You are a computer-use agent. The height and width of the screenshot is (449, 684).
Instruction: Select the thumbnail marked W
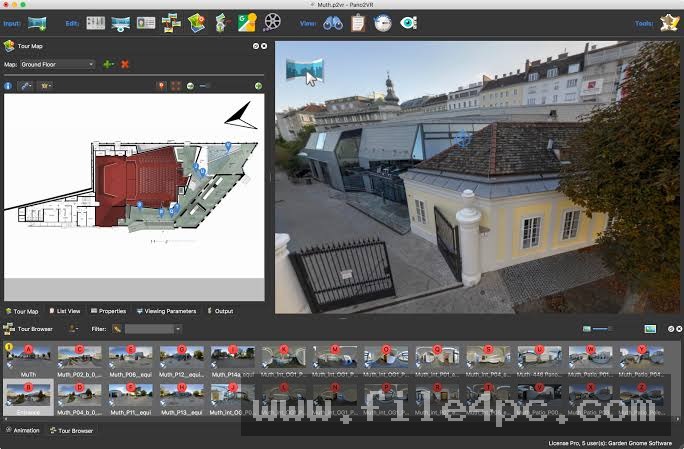point(590,361)
